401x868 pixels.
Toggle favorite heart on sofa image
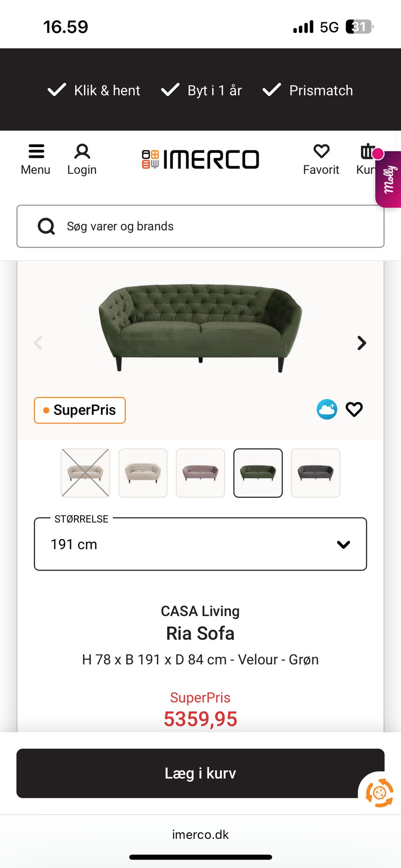[354, 409]
